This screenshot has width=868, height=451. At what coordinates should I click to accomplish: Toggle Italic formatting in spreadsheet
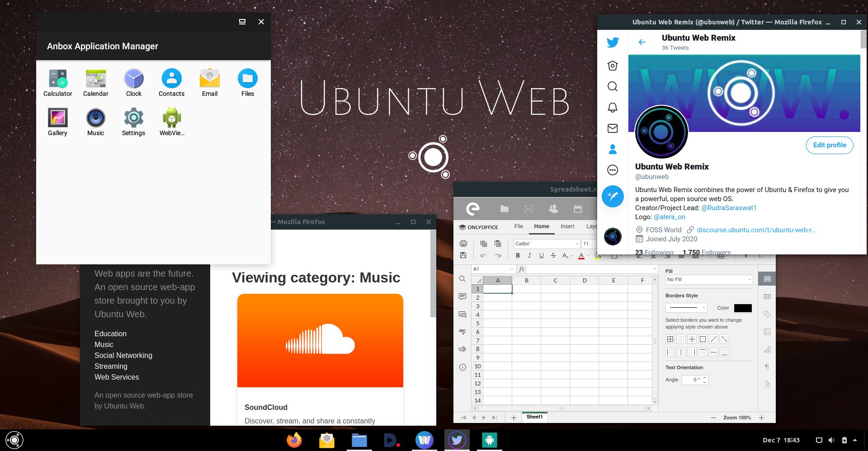tap(529, 255)
